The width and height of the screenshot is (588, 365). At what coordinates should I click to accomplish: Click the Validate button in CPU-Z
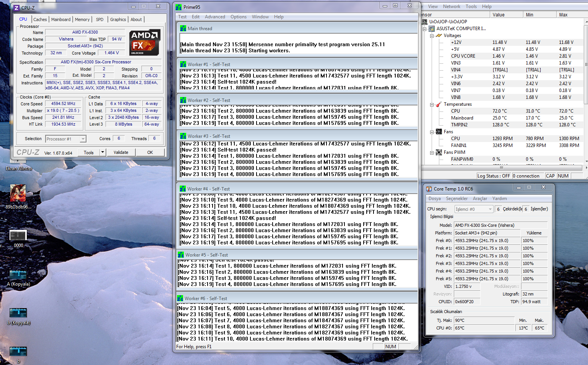121,152
